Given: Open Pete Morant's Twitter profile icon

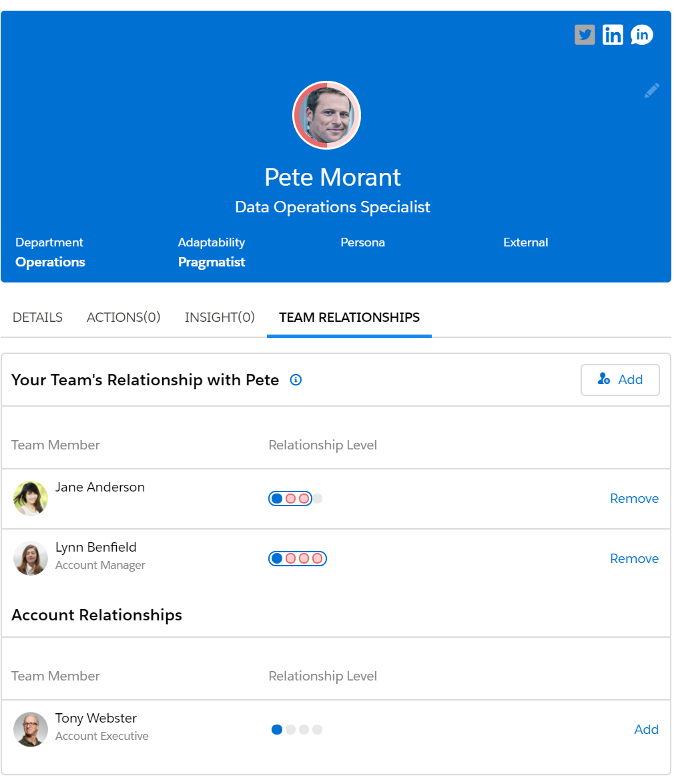Looking at the screenshot, I should 585,35.
